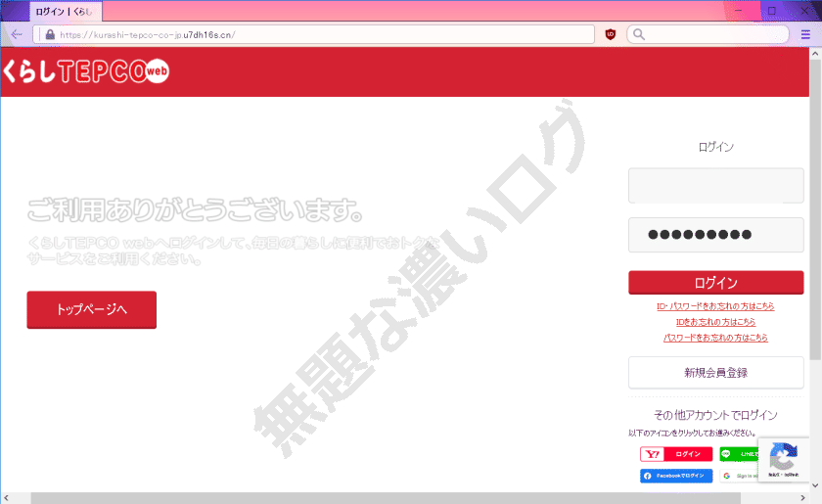Click the padlock icon in address bar
Viewport: 822px width, 504px height.
click(50, 34)
